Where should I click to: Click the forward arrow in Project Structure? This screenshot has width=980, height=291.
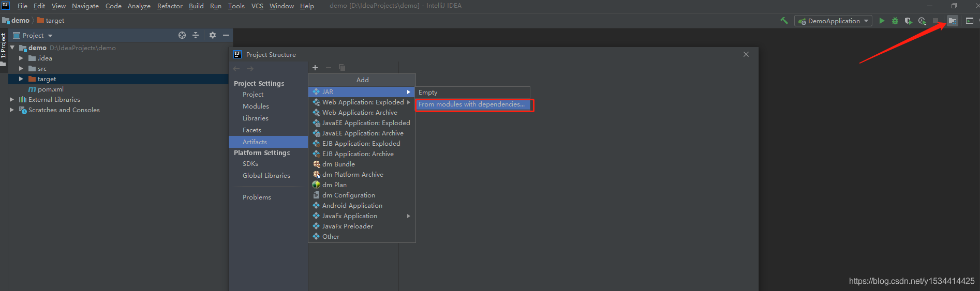[x=250, y=69]
